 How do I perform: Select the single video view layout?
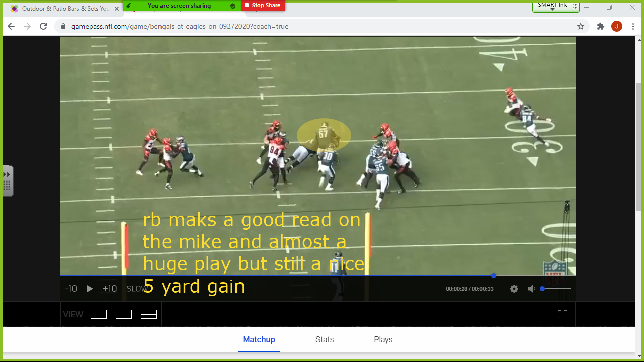pos(98,313)
